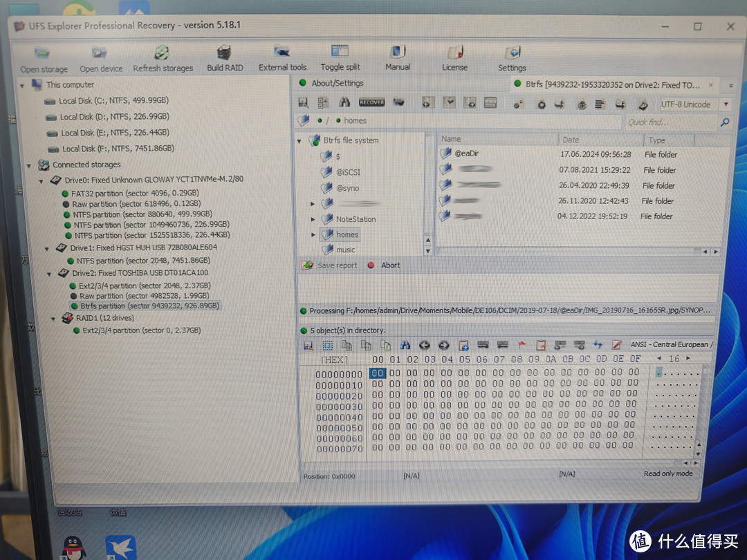The image size is (747, 560).
Task: Open the UTF-8 Unicode encoding dropdown
Action: coord(726,104)
